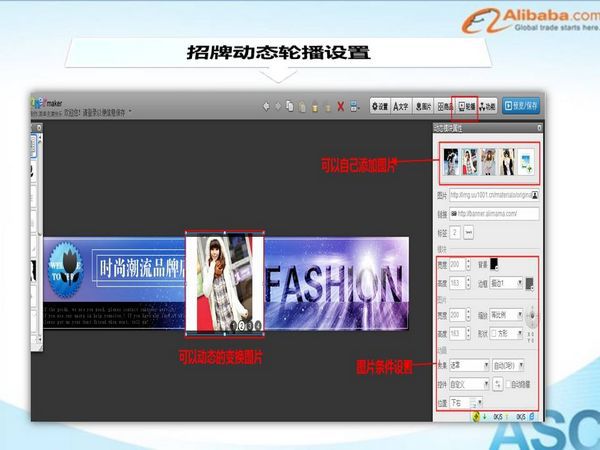Select the third carousel thumbnail

pyautogui.click(x=488, y=162)
